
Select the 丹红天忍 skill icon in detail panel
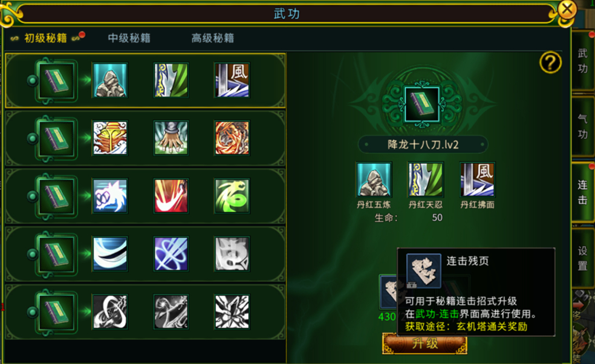[x=426, y=180]
